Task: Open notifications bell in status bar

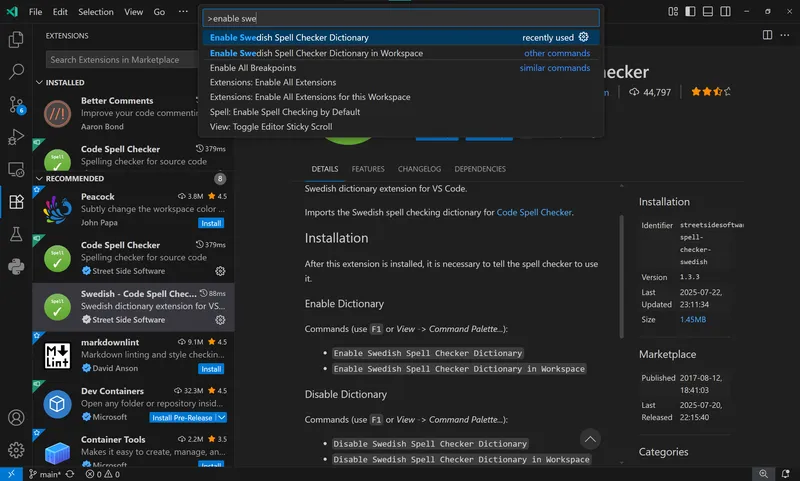Action: 785,474
